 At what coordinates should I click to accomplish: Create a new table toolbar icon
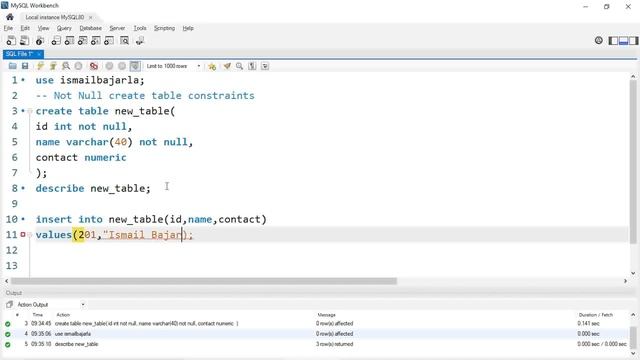point(69,40)
